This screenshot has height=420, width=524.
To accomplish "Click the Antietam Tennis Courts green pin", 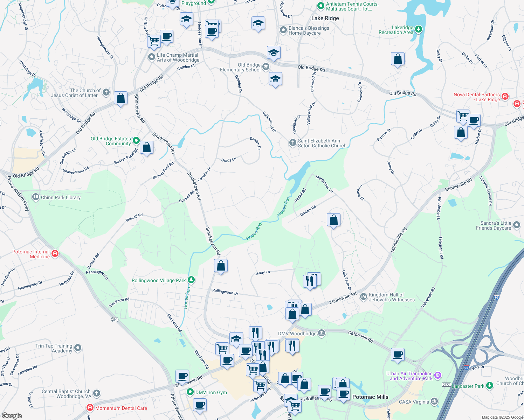I will [321, 6].
